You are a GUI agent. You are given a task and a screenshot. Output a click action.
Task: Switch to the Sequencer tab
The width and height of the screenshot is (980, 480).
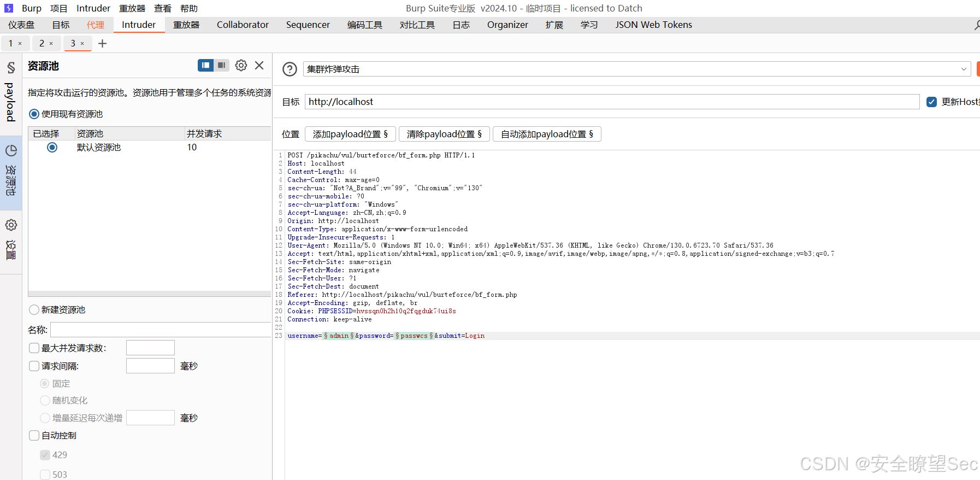pos(308,25)
